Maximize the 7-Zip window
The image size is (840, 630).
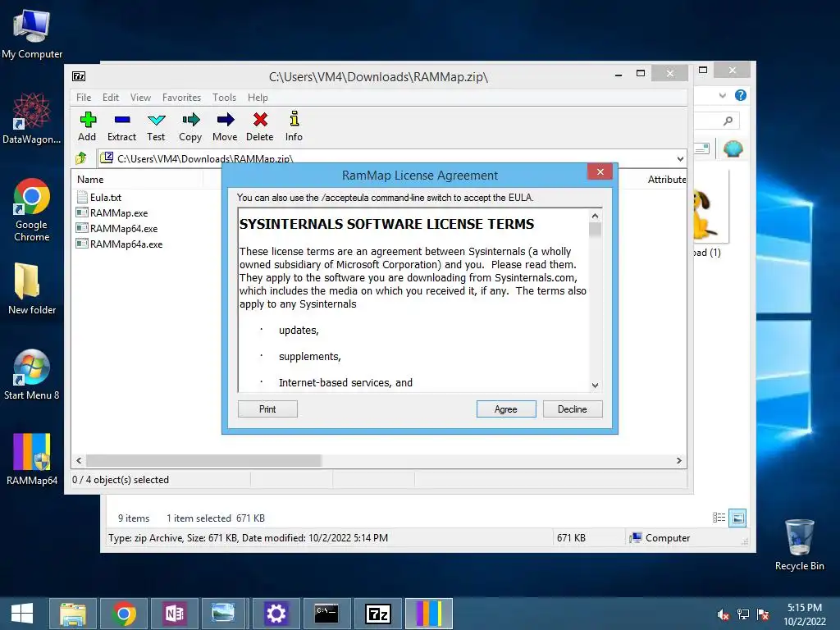(x=640, y=73)
